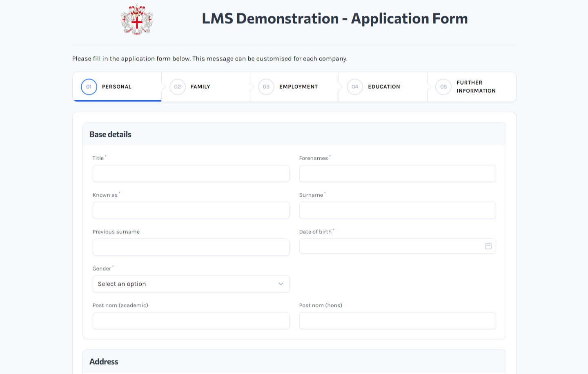Switch to the Family tab

(200, 87)
